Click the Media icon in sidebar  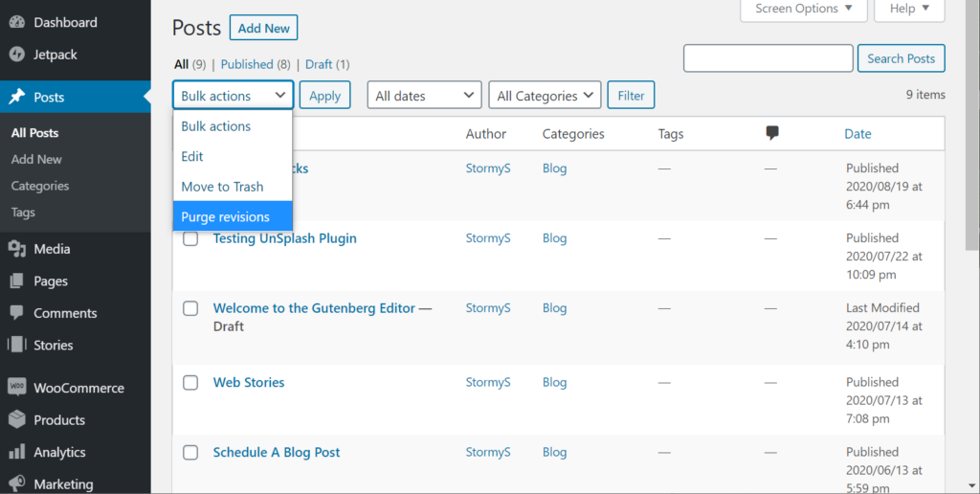(x=16, y=249)
